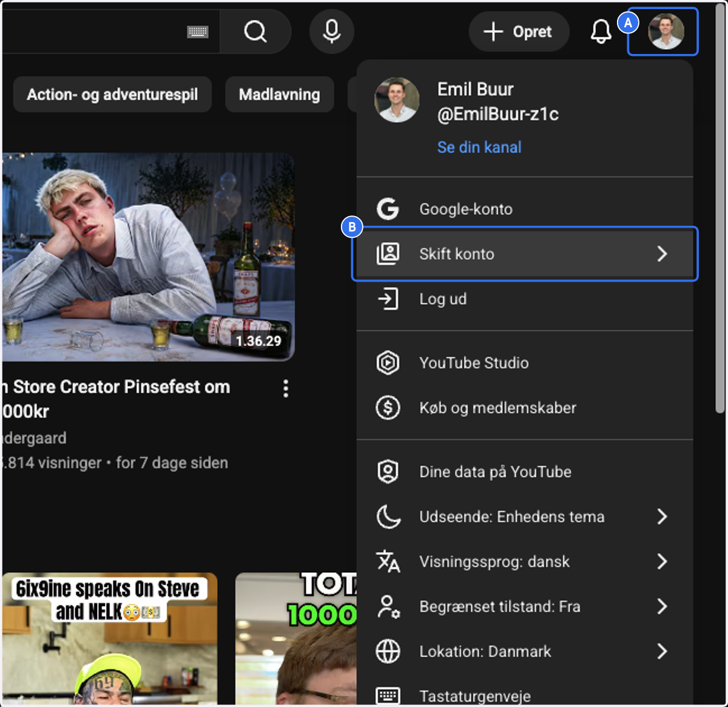Viewport: 728px width, 707px height.
Task: Open Dine data på YouTube
Action: [x=525, y=472]
